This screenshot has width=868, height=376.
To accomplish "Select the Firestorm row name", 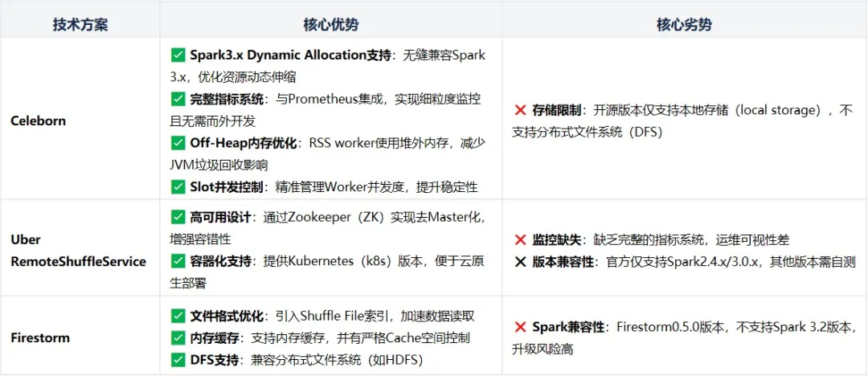I will [x=40, y=337].
